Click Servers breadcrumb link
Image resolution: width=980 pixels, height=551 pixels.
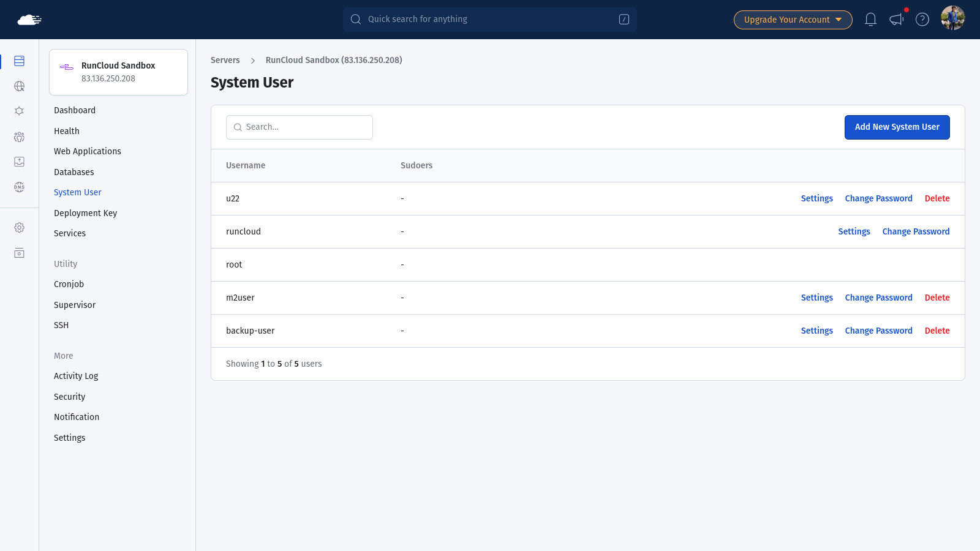[225, 60]
